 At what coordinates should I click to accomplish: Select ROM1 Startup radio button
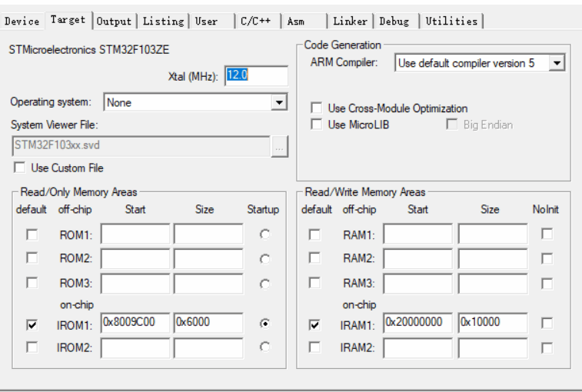264,234
